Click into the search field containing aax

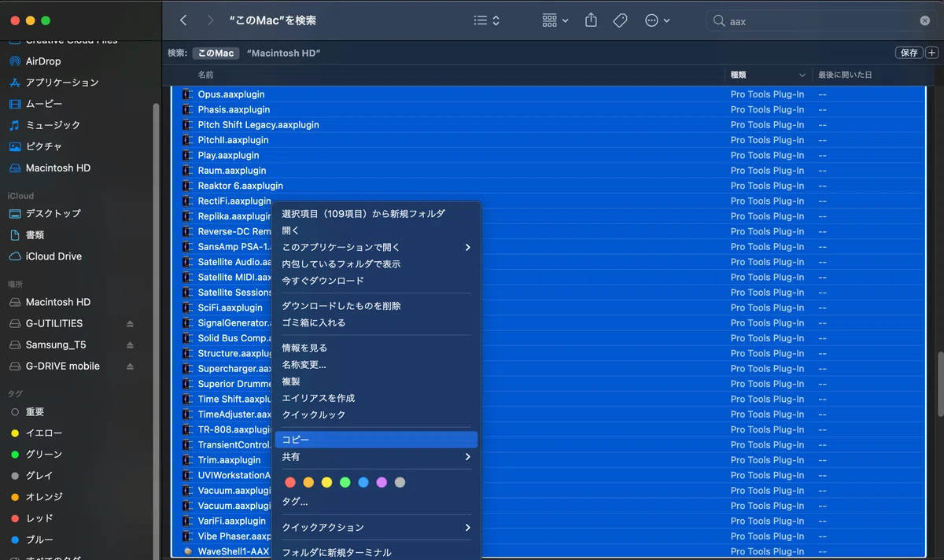tap(821, 21)
